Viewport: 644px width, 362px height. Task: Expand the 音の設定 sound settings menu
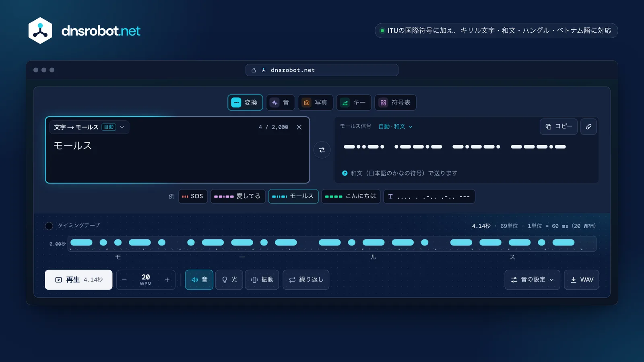(x=532, y=280)
